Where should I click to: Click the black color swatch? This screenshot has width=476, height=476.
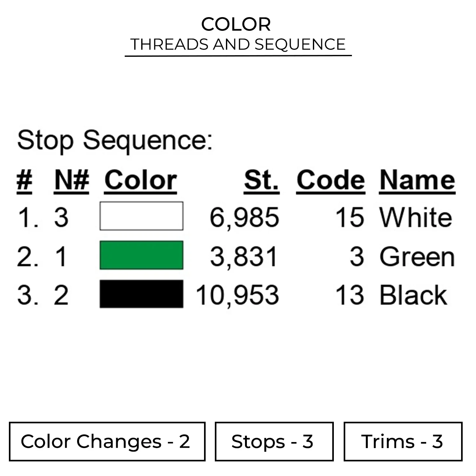141,294
